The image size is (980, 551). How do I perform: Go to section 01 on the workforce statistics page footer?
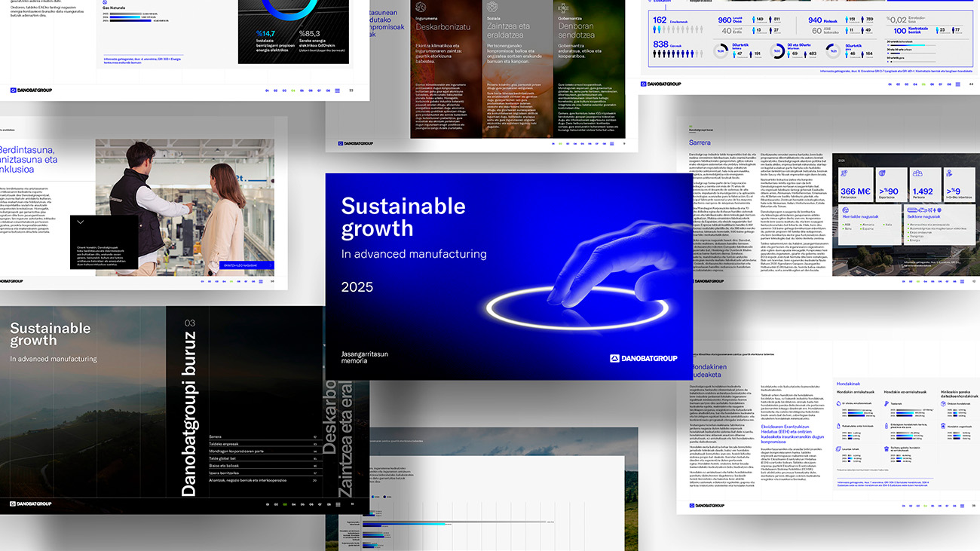890,84
